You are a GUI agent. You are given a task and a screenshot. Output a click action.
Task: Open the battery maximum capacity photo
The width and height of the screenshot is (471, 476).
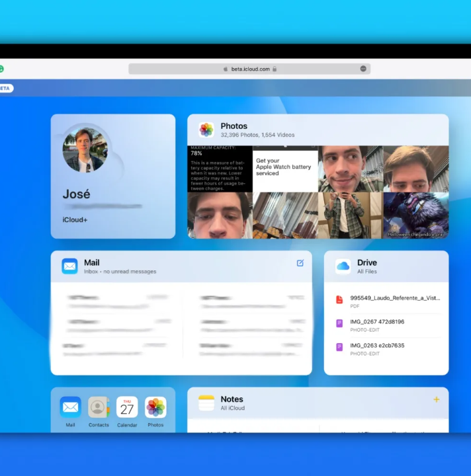pyautogui.click(x=220, y=169)
